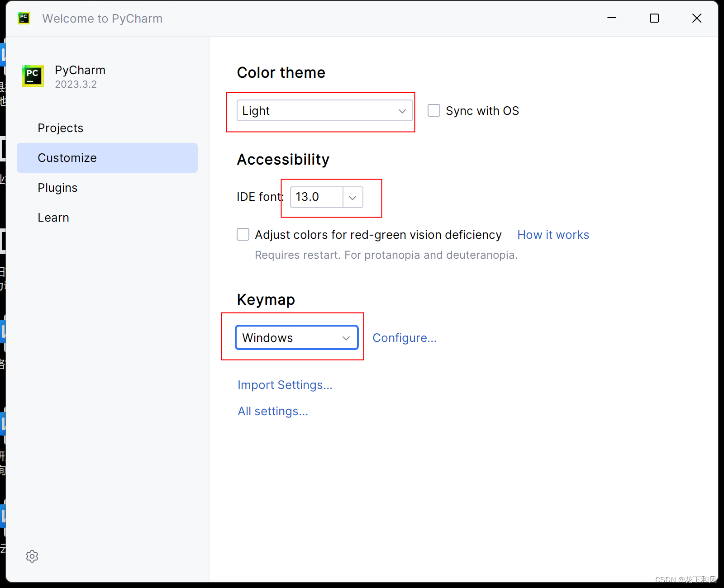This screenshot has height=588, width=724.
Task: Open the How it works link
Action: 553,235
